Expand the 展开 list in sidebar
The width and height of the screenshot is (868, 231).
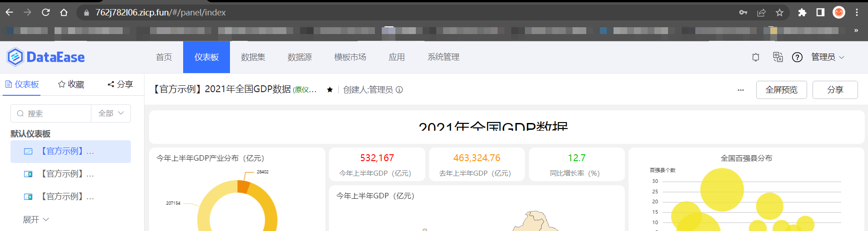pos(36,220)
